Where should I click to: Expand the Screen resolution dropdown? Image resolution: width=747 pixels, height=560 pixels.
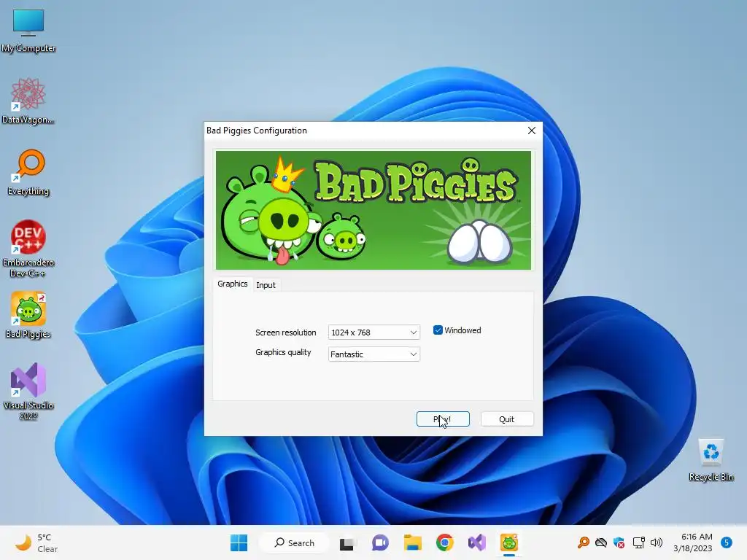point(374,332)
